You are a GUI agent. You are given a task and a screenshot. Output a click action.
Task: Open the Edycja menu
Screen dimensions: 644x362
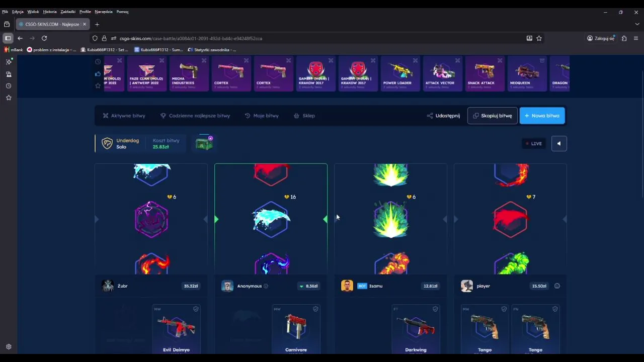[18, 12]
